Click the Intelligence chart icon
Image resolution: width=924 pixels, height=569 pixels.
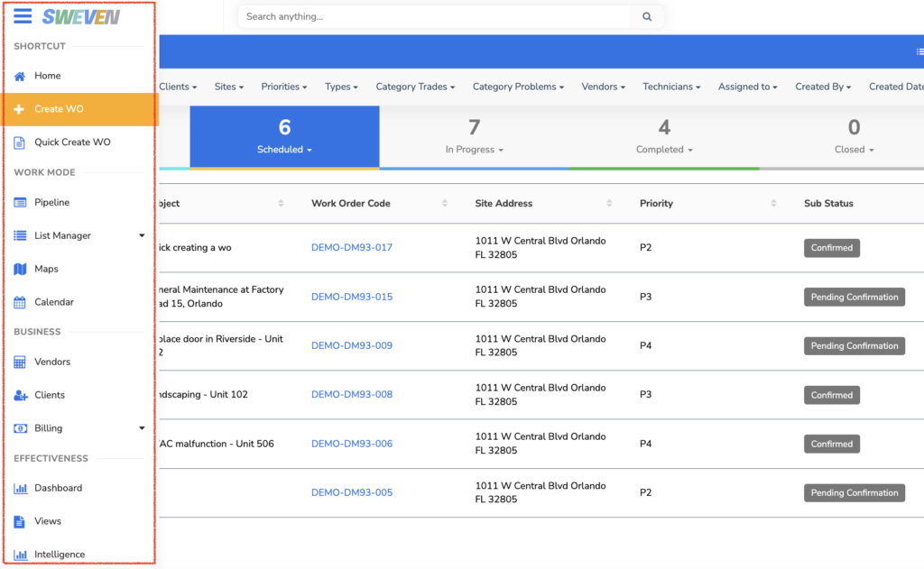[21, 555]
